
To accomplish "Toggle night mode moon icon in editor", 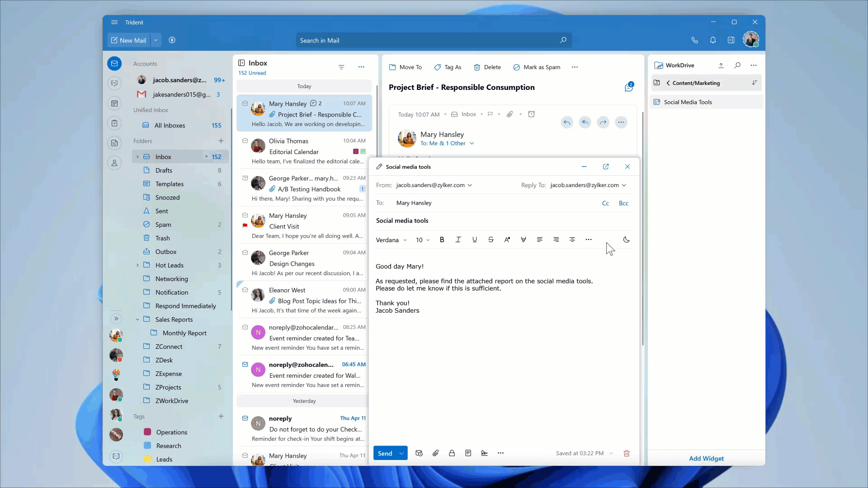I will pos(626,240).
